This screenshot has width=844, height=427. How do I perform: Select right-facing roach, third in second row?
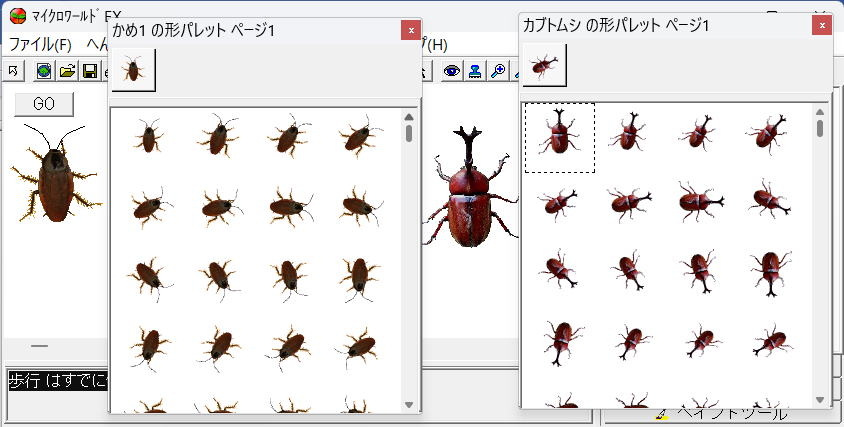coord(291,206)
